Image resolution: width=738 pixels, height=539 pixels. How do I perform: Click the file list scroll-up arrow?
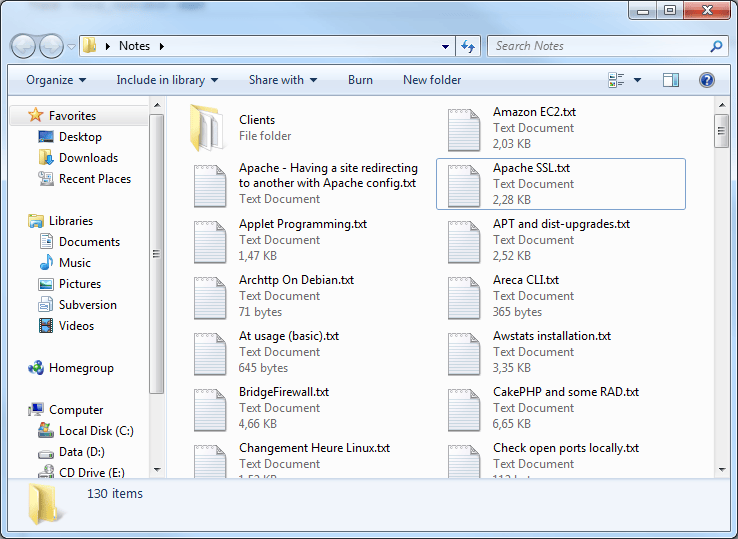tap(722, 105)
